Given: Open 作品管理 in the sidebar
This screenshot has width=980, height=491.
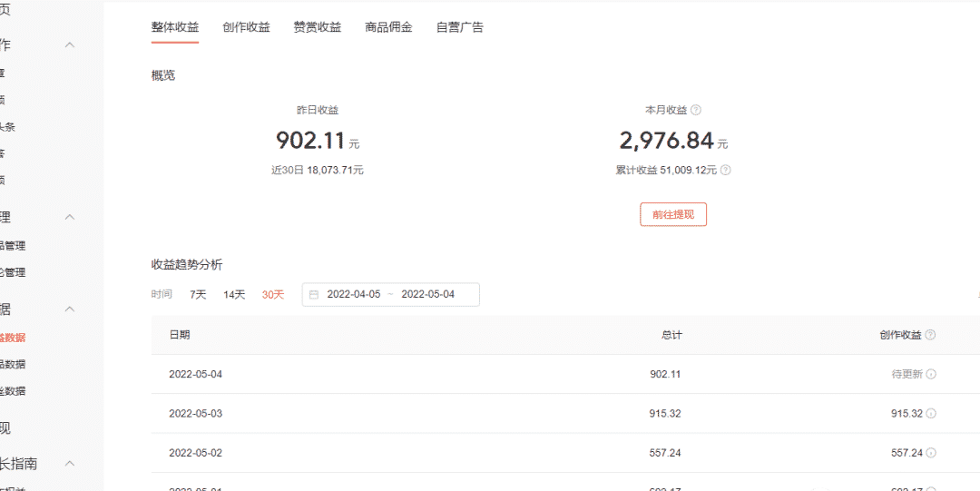Looking at the screenshot, I should (13, 246).
